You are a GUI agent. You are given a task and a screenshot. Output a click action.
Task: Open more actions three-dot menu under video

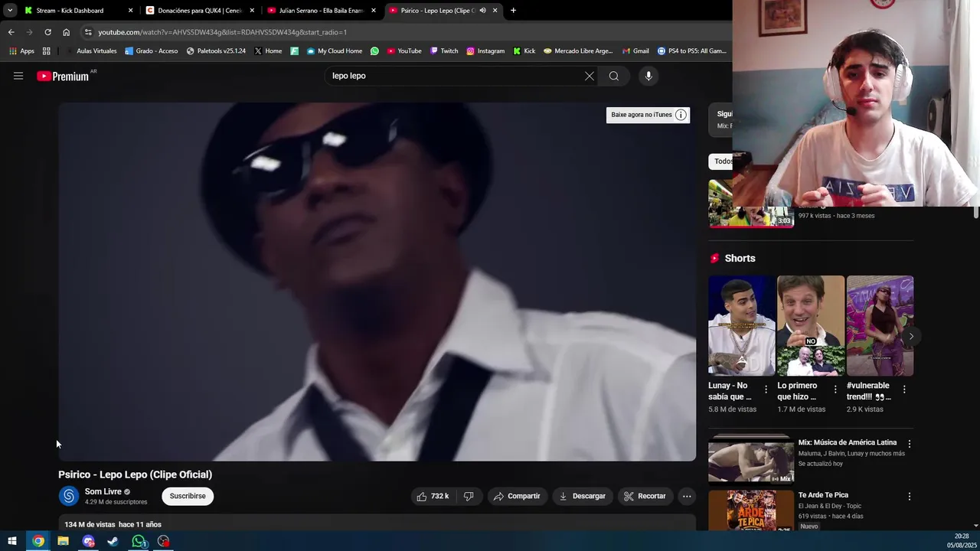(687, 496)
